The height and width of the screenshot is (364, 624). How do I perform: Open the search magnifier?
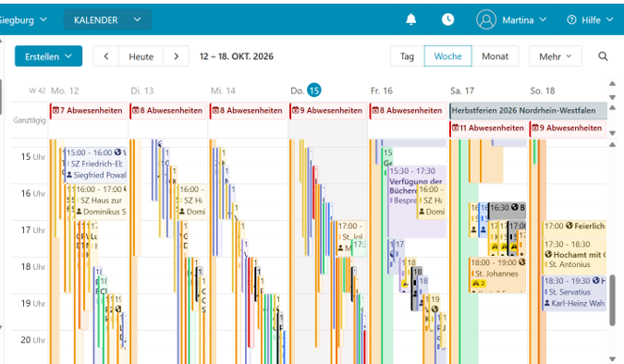tap(603, 56)
